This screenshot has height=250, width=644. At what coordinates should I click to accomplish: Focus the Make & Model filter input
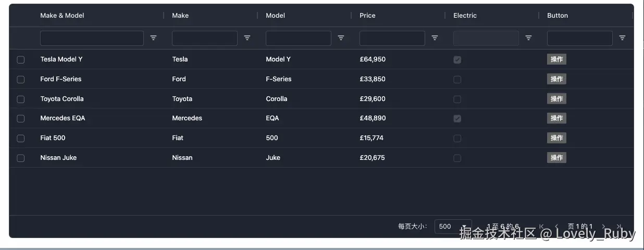pos(92,38)
